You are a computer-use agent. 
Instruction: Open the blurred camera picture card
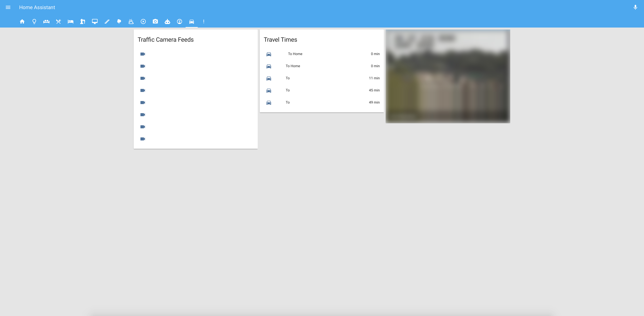(x=448, y=76)
